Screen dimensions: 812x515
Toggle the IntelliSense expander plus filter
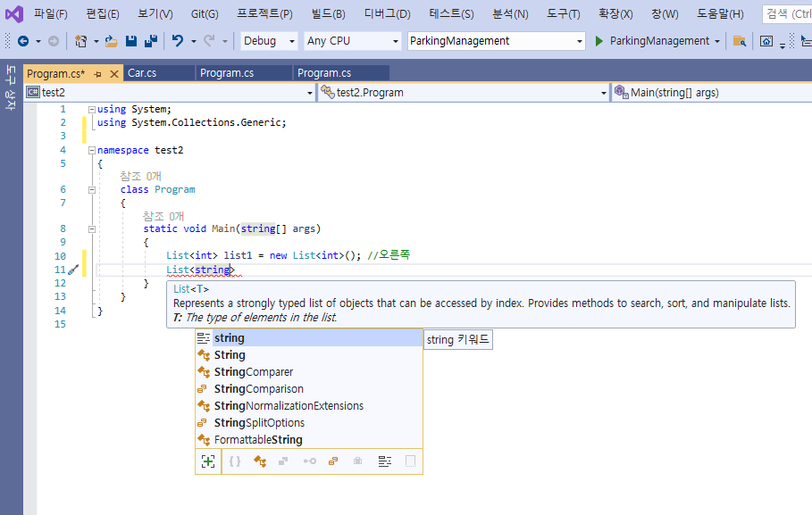click(x=208, y=461)
